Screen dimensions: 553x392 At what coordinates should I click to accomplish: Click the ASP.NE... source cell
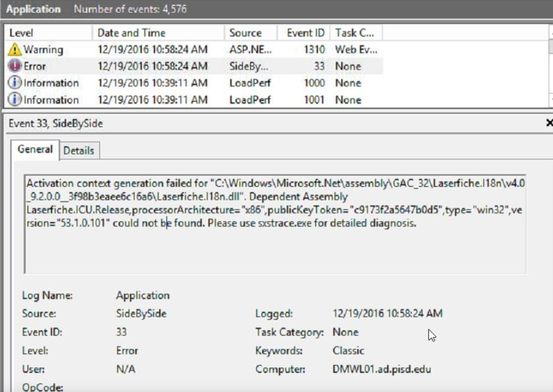tap(250, 49)
